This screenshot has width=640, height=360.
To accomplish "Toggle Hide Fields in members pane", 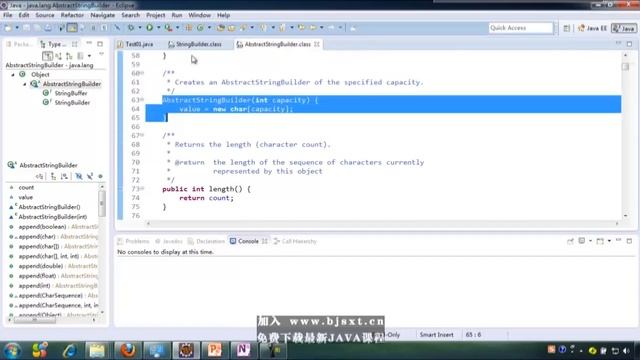I will (x=79, y=176).
